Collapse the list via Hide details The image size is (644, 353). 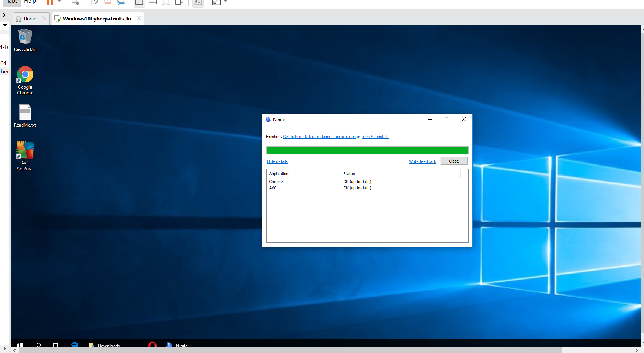pos(277,161)
